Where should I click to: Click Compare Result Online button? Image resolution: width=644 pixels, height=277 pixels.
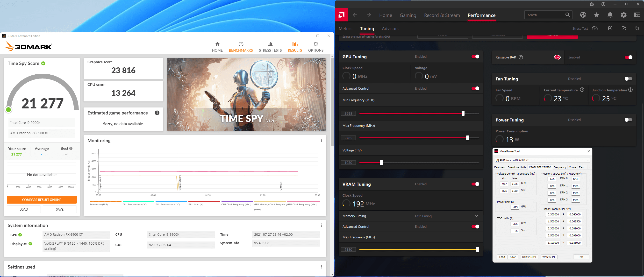(x=42, y=200)
